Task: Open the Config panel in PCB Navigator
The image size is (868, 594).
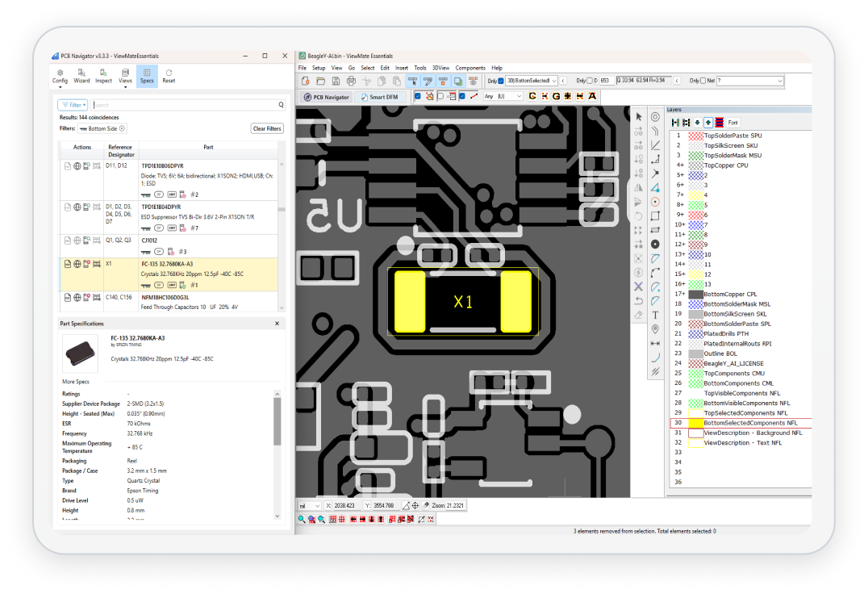Action: (x=61, y=75)
